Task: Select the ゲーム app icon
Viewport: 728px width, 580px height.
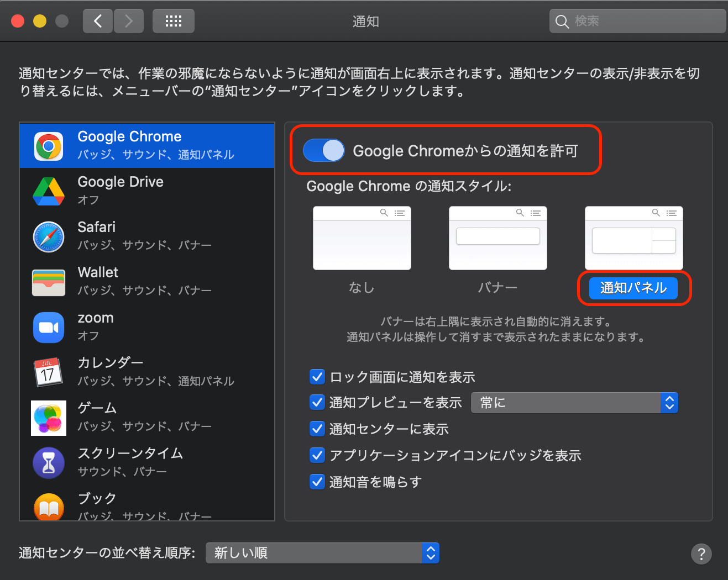Action: [x=48, y=418]
